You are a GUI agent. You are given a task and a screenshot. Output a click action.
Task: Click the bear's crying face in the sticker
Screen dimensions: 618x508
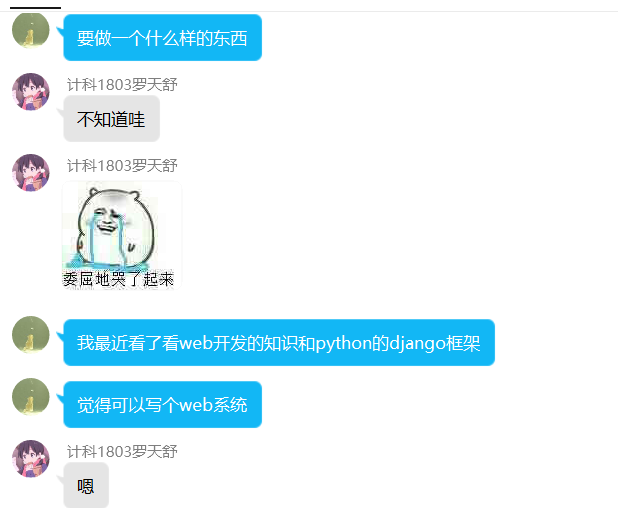tap(108, 219)
